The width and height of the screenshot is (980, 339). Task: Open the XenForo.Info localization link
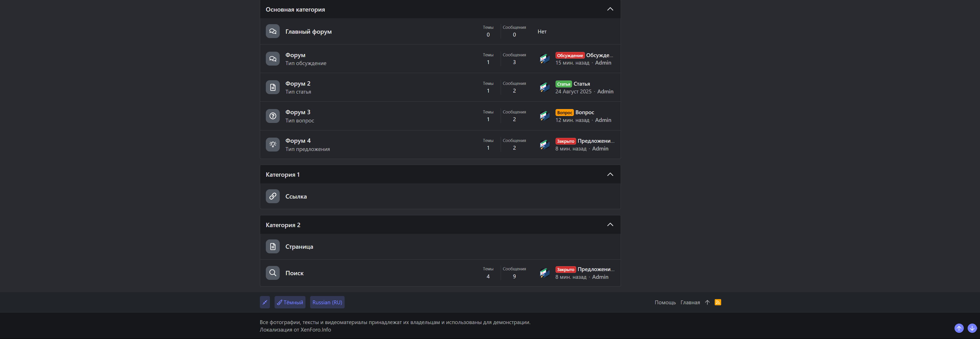(x=316, y=329)
